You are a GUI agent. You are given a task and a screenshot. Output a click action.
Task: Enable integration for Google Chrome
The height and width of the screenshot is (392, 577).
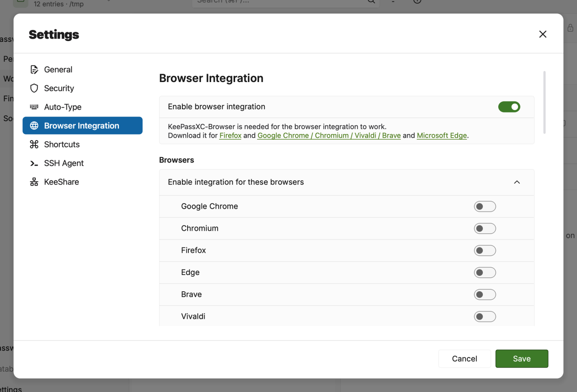point(485,206)
